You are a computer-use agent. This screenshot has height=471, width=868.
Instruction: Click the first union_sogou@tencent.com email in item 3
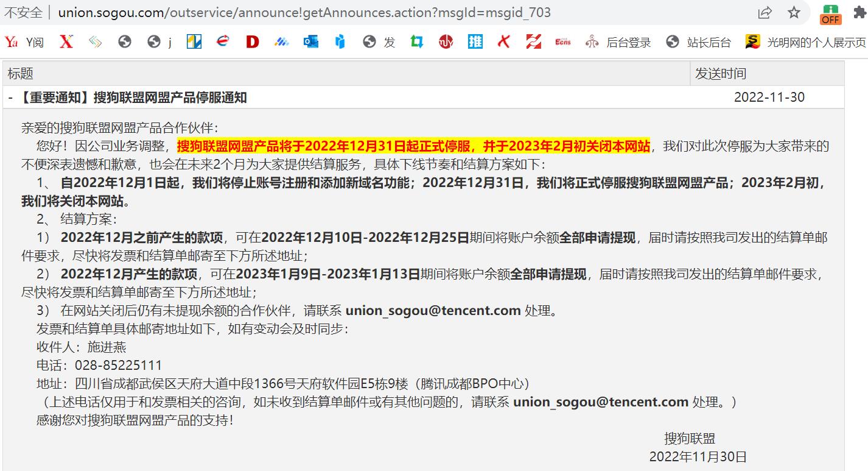(433, 311)
